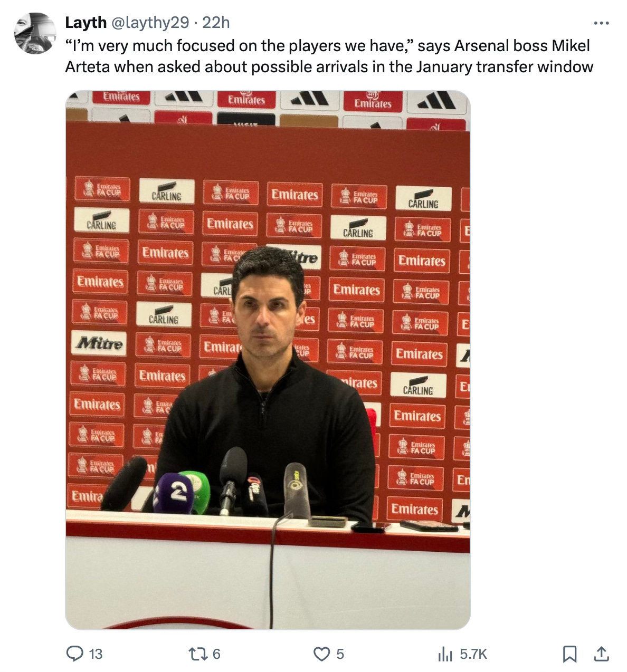The image size is (627, 672).
Task: Click the reply speech bubble icon
Action: [x=73, y=654]
